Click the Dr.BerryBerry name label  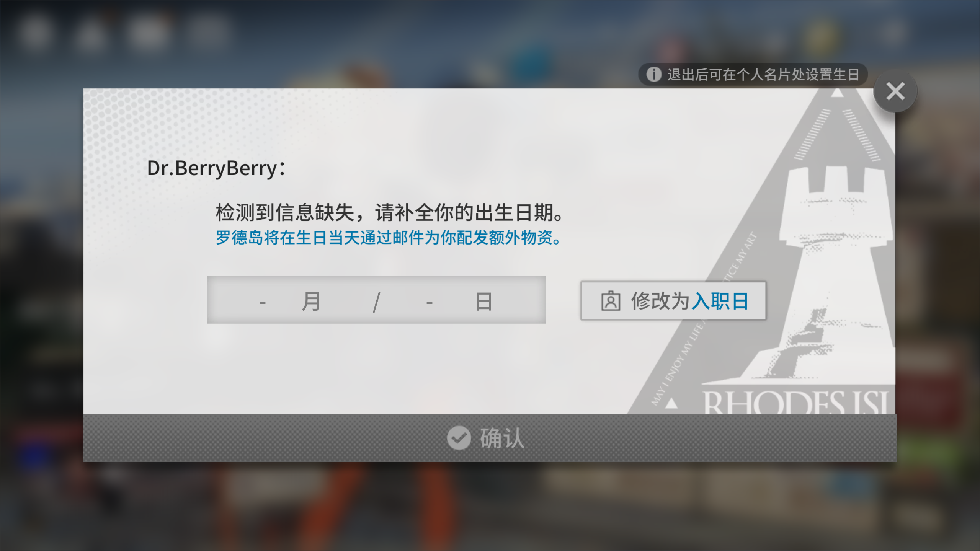[x=216, y=168]
